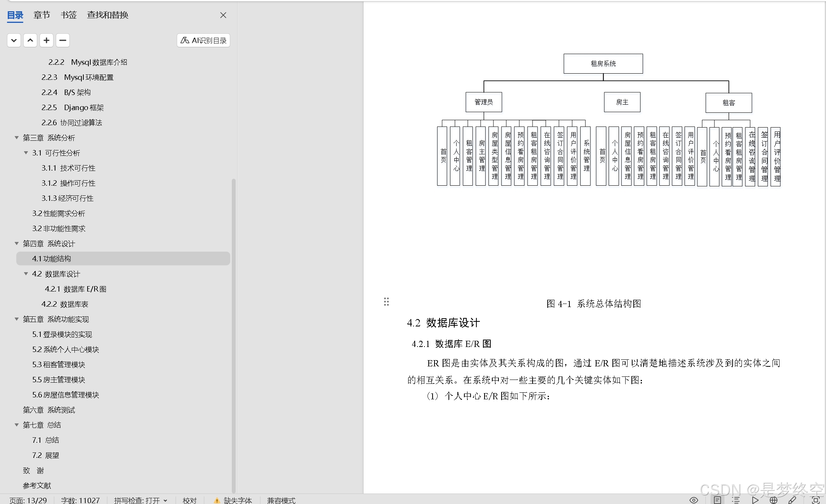The height and width of the screenshot is (504, 826).
Task: Open web layout globe icon
Action: 773,500
